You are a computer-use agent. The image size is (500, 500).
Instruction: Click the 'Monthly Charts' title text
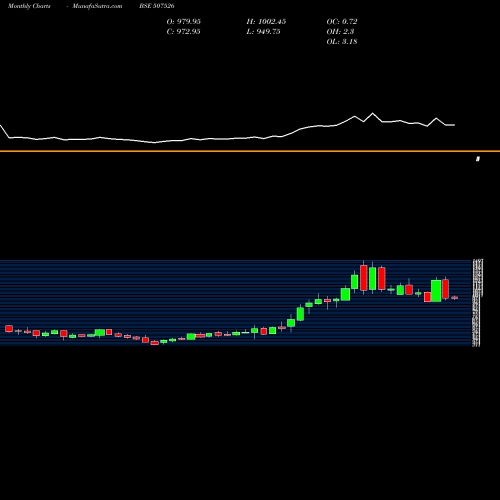[29, 6]
